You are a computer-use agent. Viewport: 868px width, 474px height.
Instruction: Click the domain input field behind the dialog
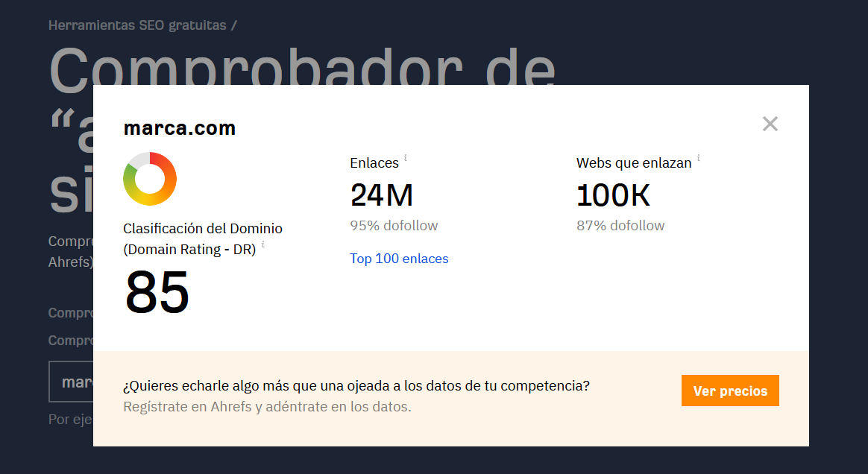[x=71, y=382]
